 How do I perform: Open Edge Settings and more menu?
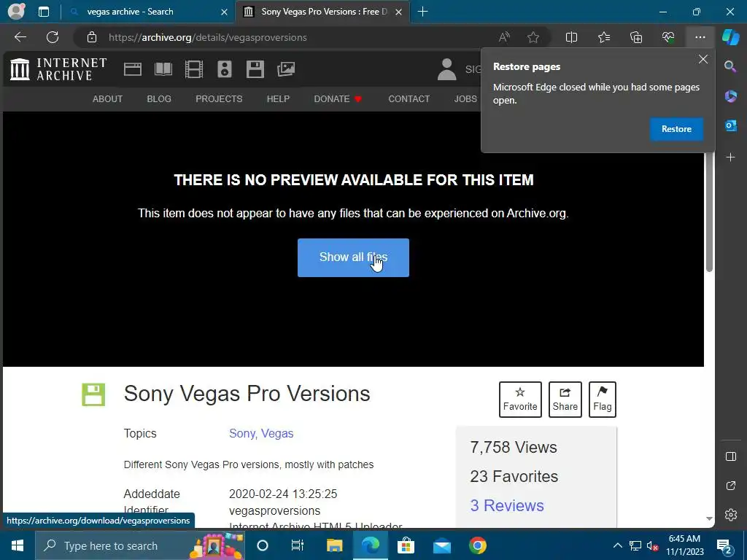click(x=700, y=37)
